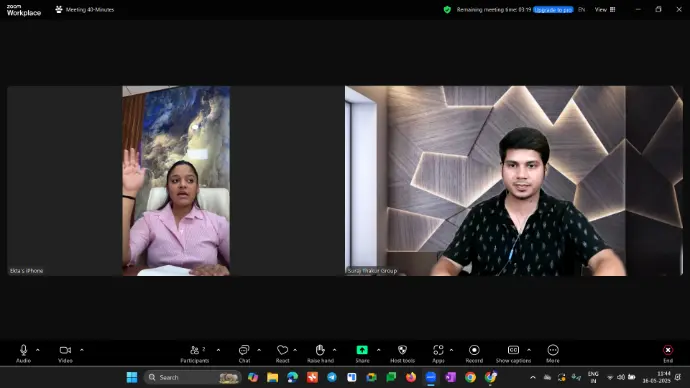This screenshot has width=690, height=388.
Task: End the meeting with End button
Action: tap(668, 353)
